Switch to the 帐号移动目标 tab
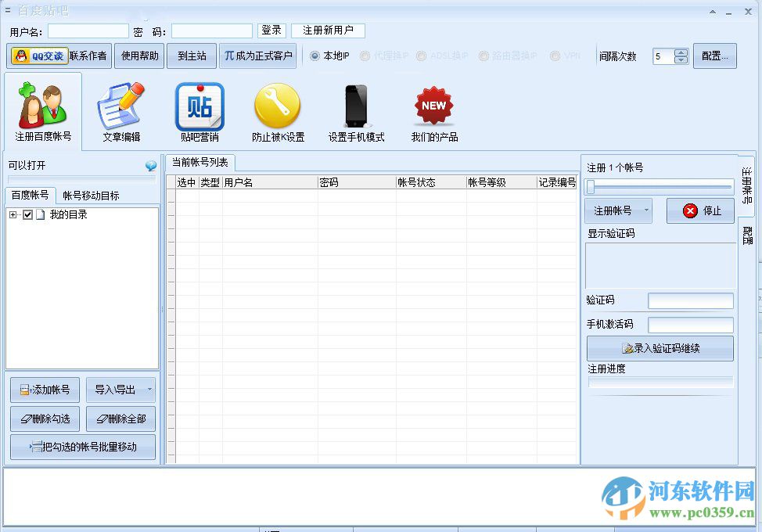This screenshot has width=762, height=532. pyautogui.click(x=90, y=195)
